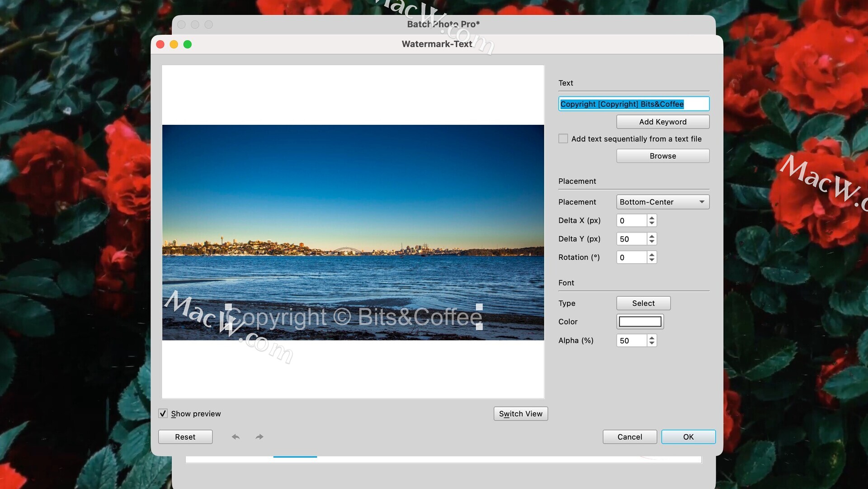
Task: Open the white Color swatch picker
Action: (x=640, y=322)
